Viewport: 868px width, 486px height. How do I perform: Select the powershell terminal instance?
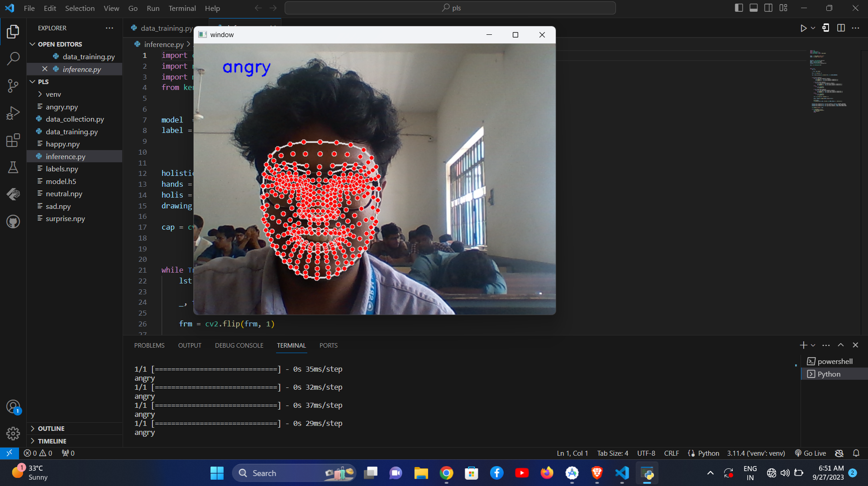(x=835, y=361)
